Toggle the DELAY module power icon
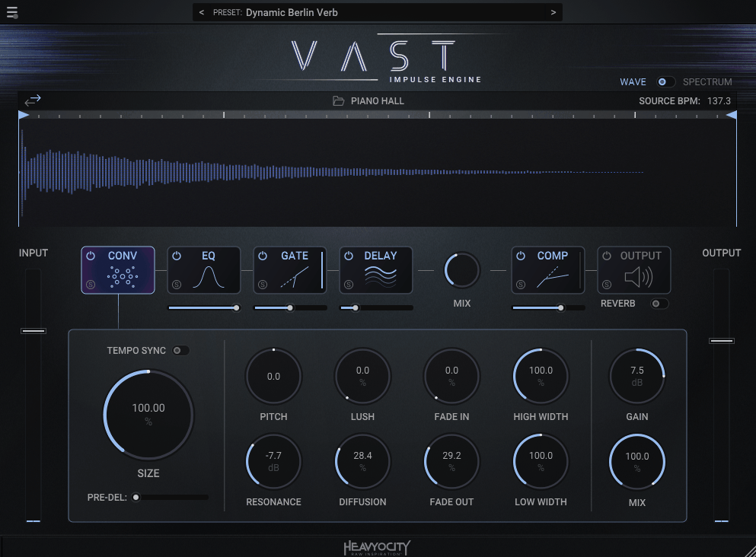Screen dimensions: 756x557 point(349,256)
